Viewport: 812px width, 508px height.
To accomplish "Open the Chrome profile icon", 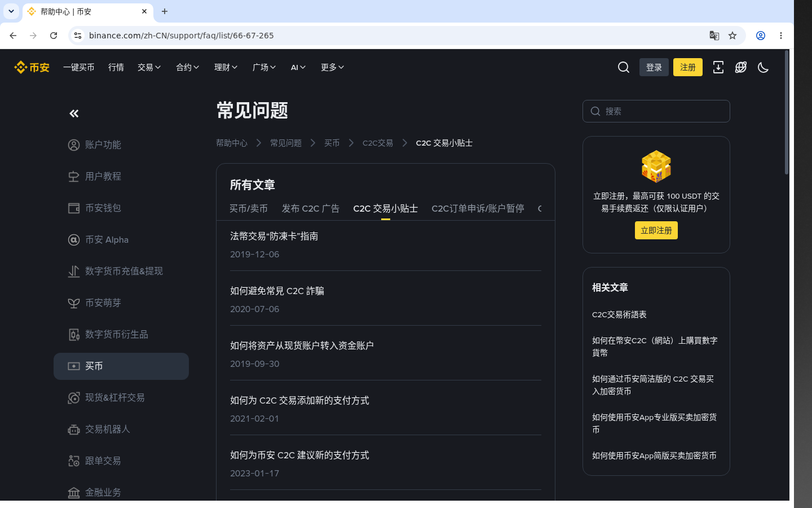I will pos(761,36).
